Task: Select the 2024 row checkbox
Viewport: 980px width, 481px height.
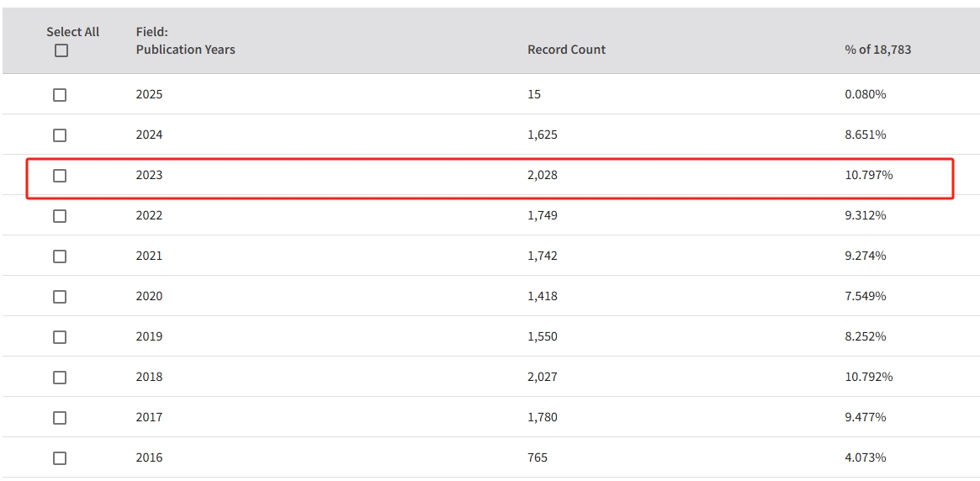Action: pos(60,135)
